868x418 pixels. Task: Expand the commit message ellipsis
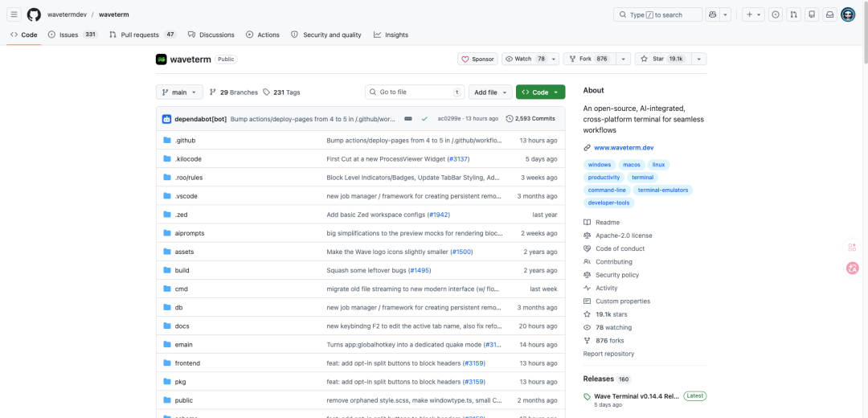(x=408, y=118)
